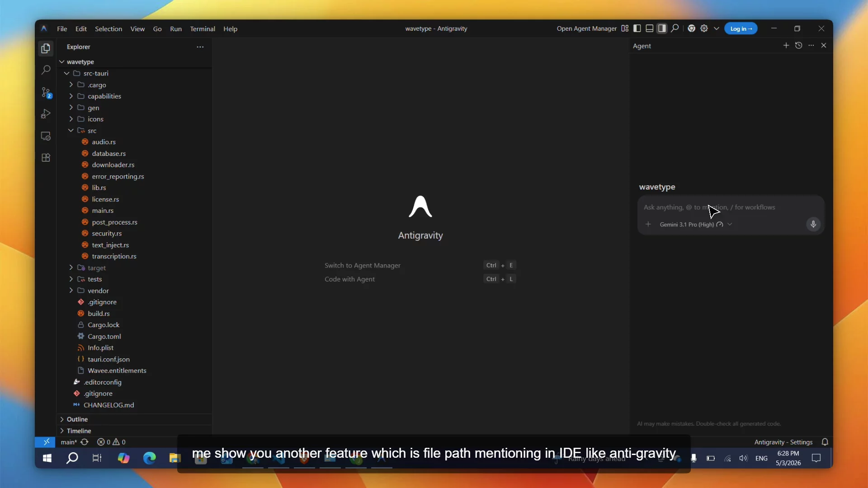Collapse the src-tauri folder
868x488 pixels.
pyautogui.click(x=67, y=73)
